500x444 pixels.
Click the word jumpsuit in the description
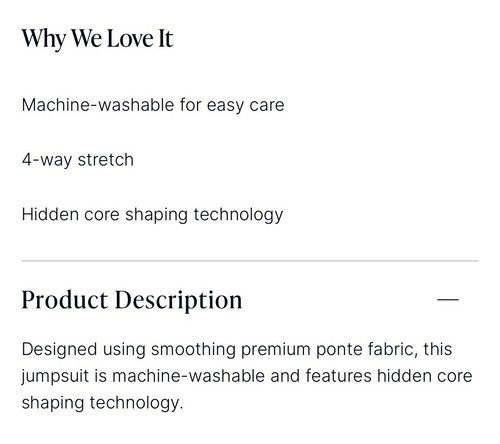[55, 377]
